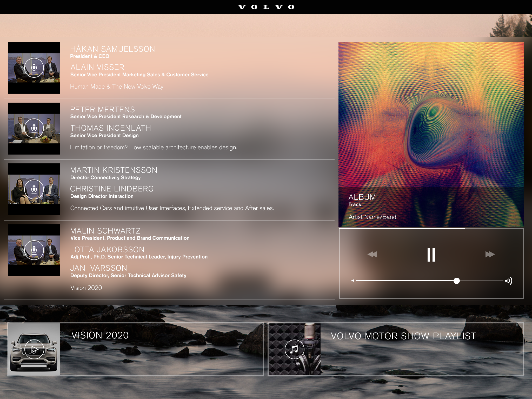
Task: Click 'Adj.Prof., Ph.D. Senior Technical Leader' subtitle
Action: (x=139, y=257)
